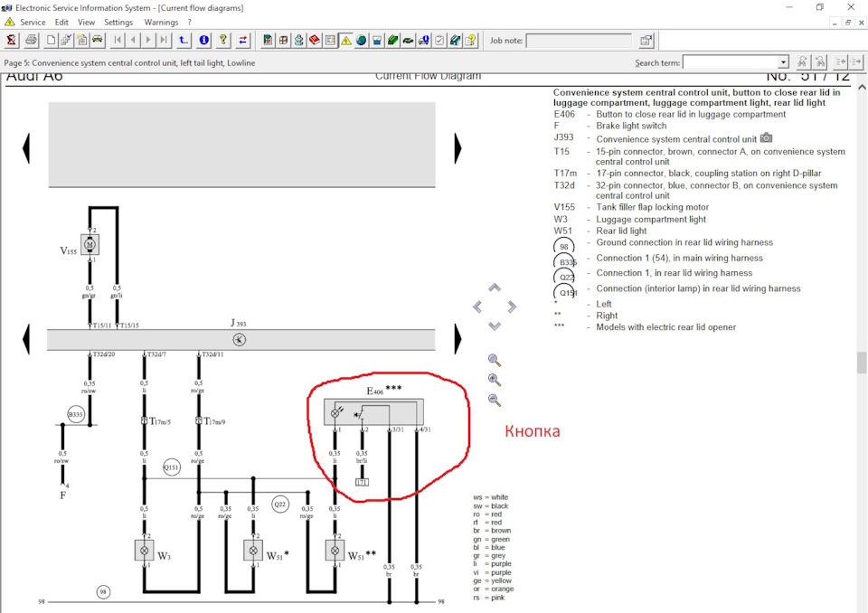
Task: Click the scrollbar up arrow
Action: (x=862, y=88)
